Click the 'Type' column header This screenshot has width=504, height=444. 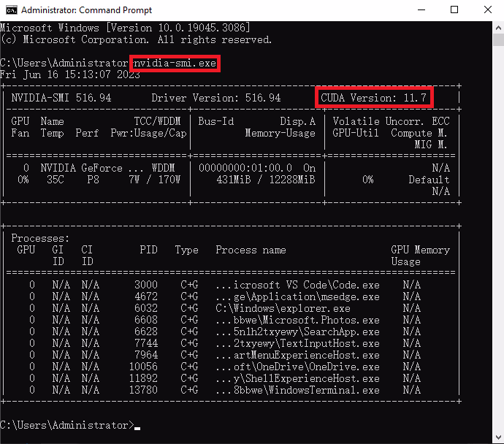(x=186, y=250)
